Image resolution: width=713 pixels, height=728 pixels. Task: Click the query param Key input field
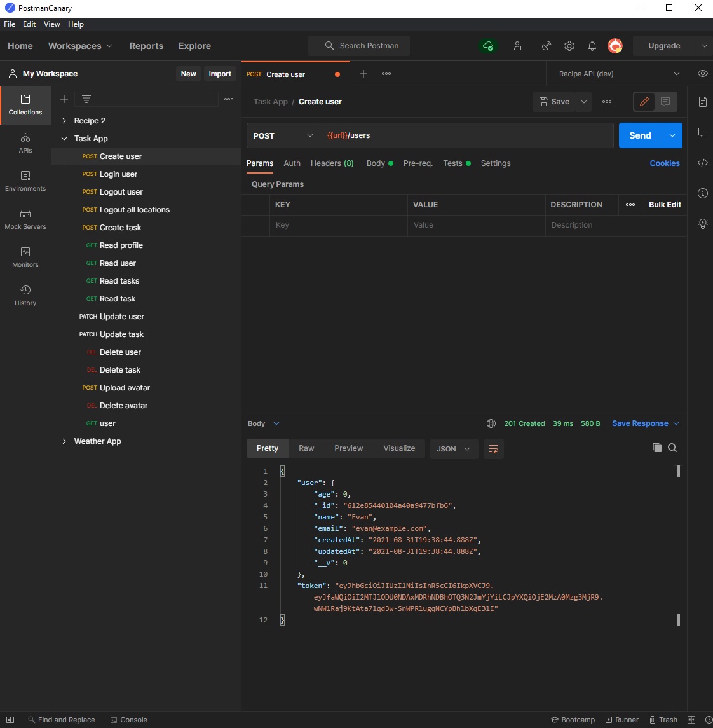point(338,225)
